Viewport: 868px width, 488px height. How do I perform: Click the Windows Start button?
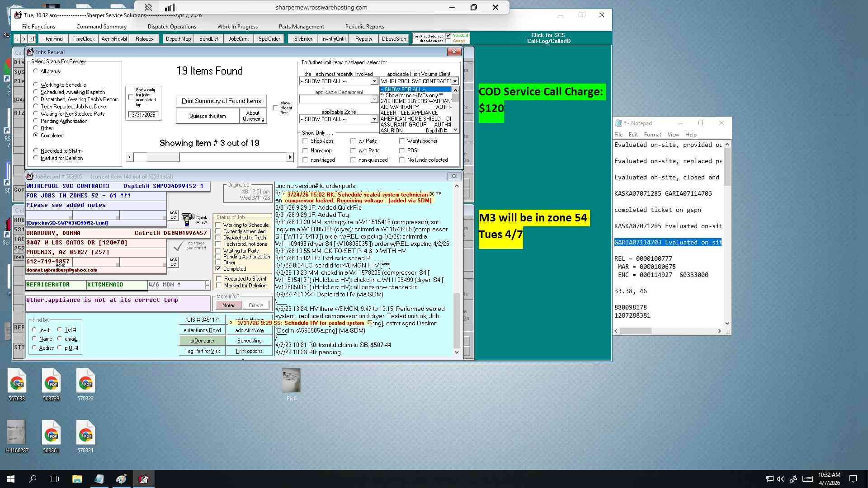[x=11, y=479]
